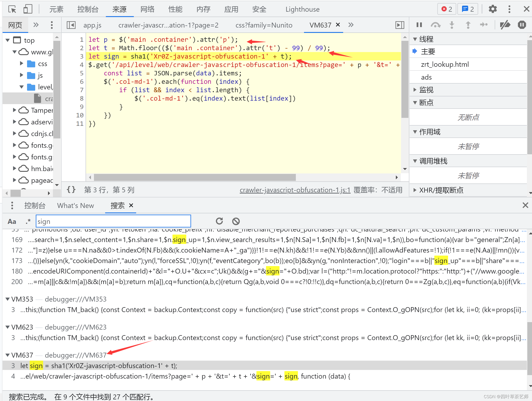Collapse the 调用堆栈 section
The height and width of the screenshot is (401, 532).
pos(415,161)
